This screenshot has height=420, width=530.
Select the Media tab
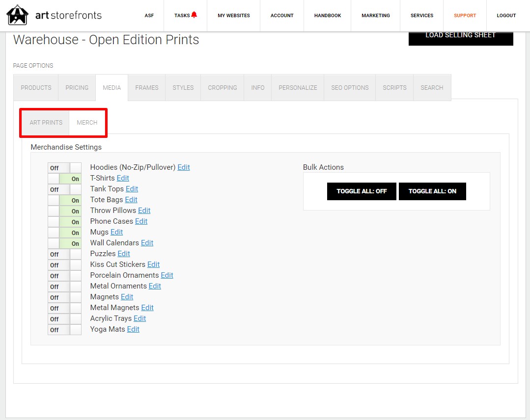pyautogui.click(x=112, y=88)
